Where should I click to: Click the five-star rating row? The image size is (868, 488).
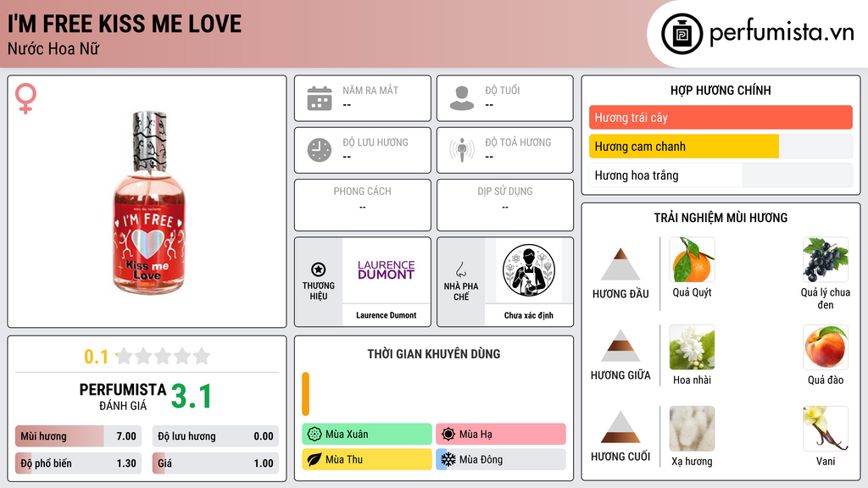(164, 356)
